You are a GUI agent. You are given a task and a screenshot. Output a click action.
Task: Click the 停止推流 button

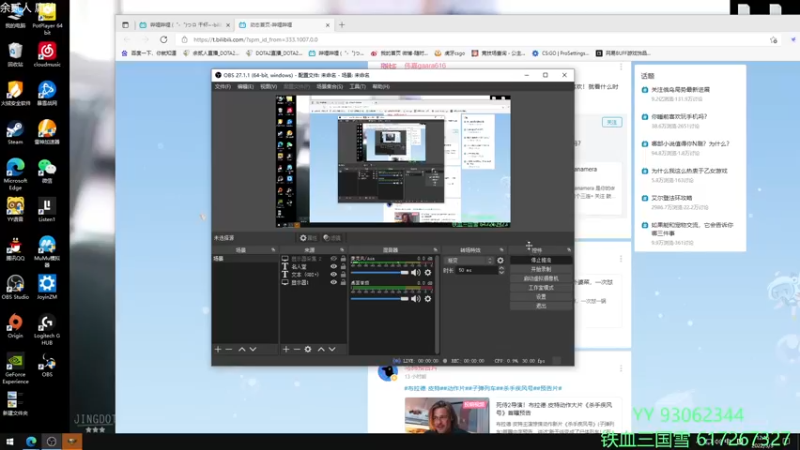coord(541,260)
